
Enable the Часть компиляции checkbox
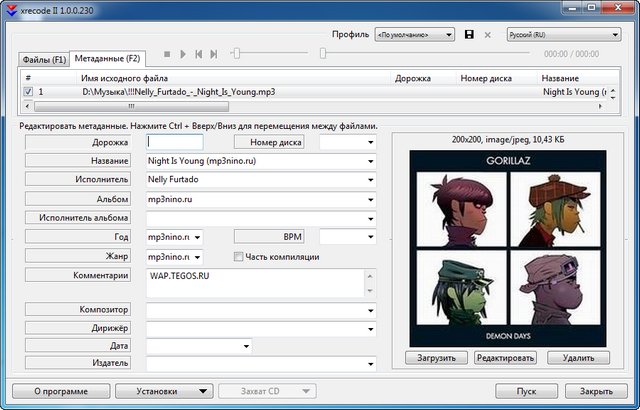[239, 256]
